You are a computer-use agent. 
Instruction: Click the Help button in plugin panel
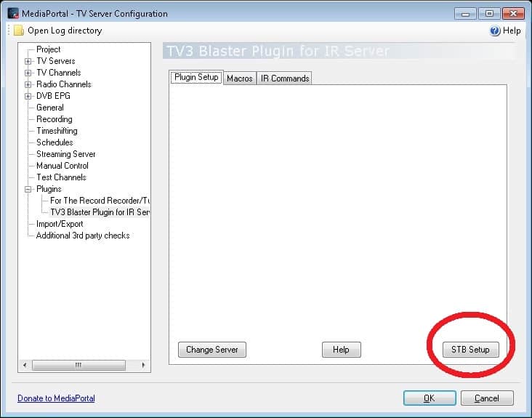tap(341, 350)
